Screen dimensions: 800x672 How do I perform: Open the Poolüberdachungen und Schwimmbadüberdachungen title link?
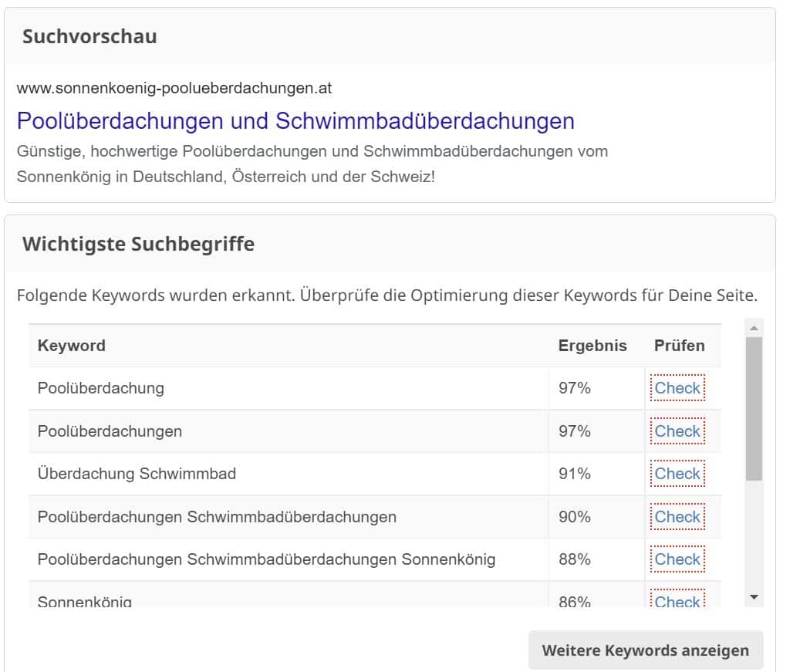coord(295,121)
